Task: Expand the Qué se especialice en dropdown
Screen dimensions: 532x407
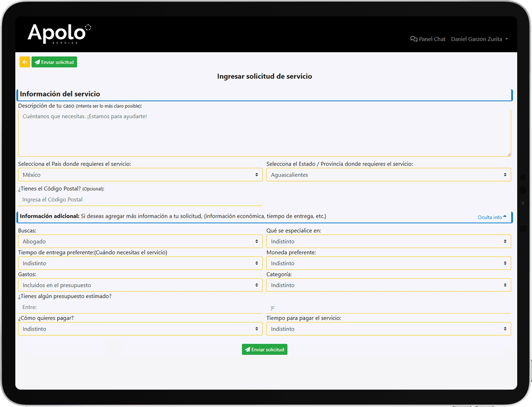Action: coord(388,241)
